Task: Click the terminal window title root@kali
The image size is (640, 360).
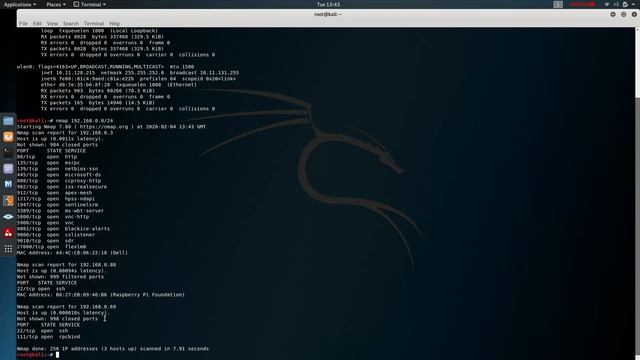Action: [328, 14]
